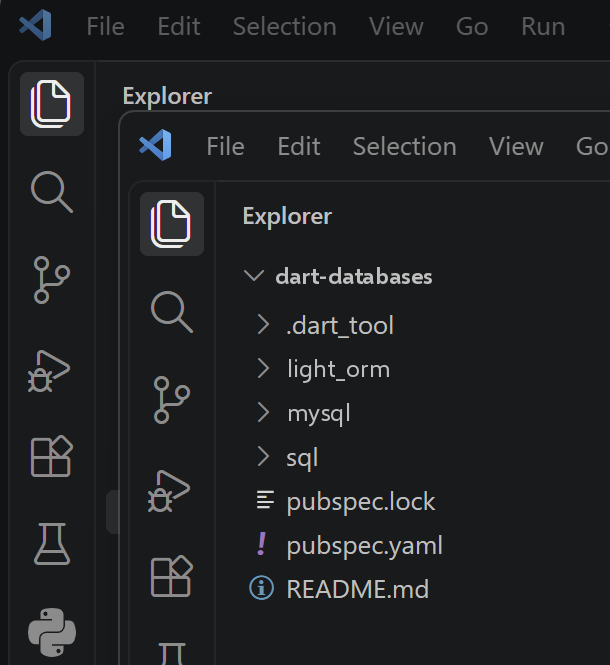Select the mysql folder name
The width and height of the screenshot is (610, 665).
(x=319, y=414)
